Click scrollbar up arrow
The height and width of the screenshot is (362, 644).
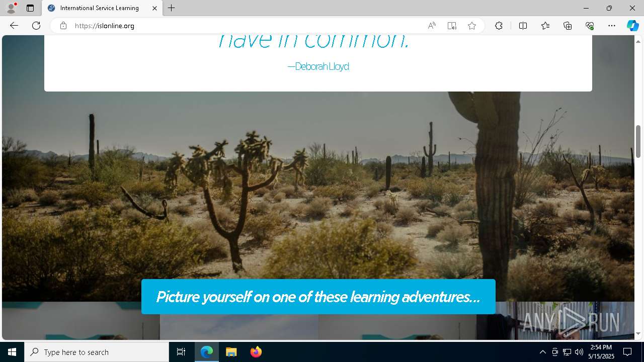638,41
